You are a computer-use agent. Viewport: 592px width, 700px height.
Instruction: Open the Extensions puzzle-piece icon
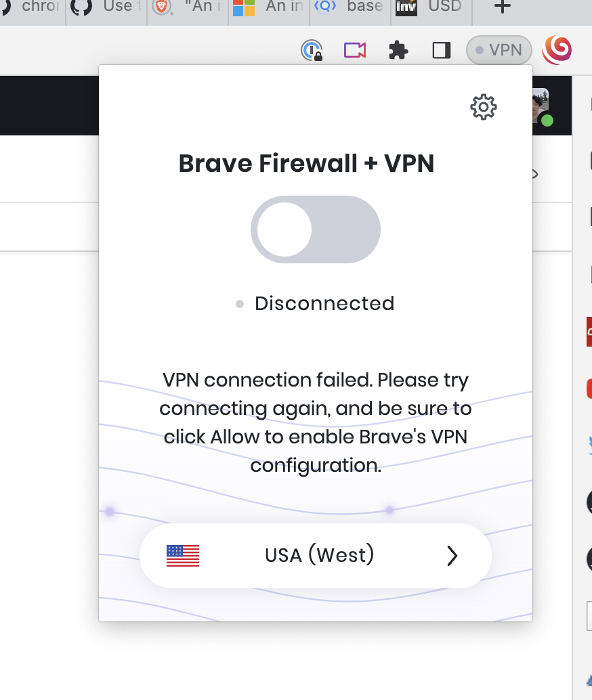pyautogui.click(x=398, y=50)
